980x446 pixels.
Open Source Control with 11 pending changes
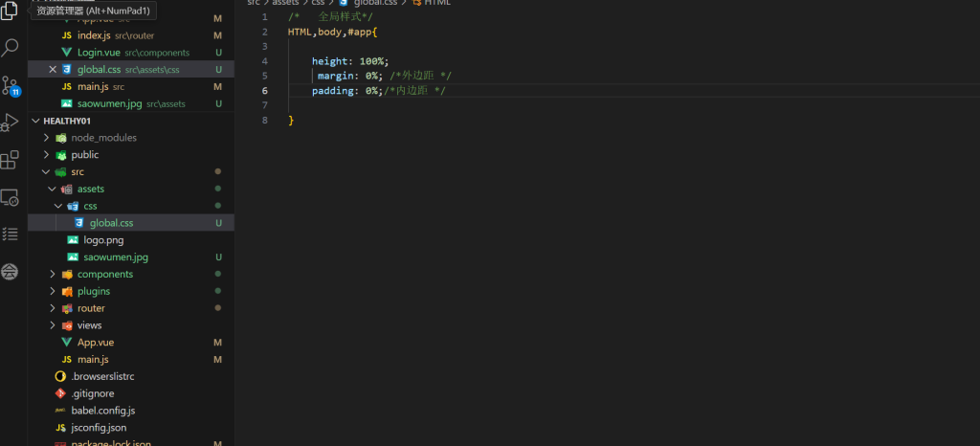point(11,85)
